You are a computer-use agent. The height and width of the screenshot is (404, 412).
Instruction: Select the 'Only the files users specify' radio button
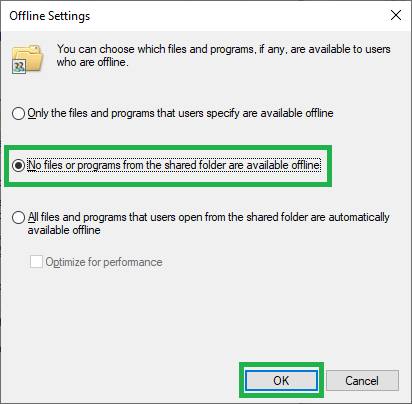tap(18, 113)
